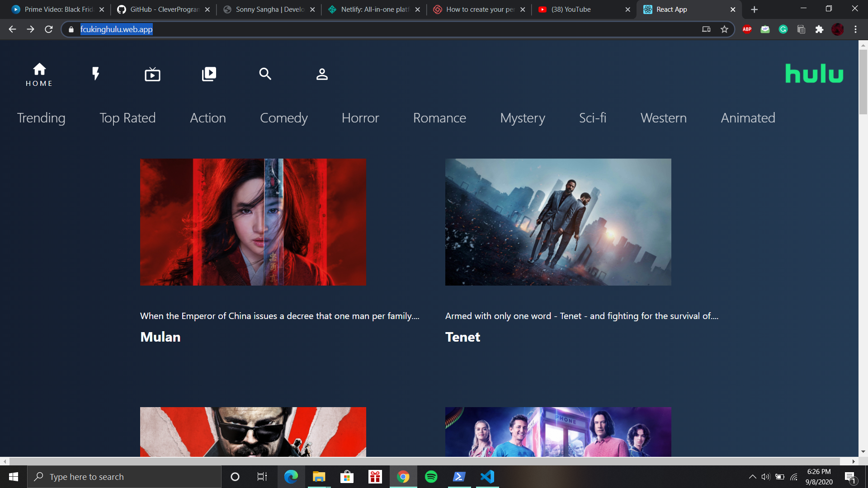Open Live TV via the lightning bolt icon

click(95, 74)
